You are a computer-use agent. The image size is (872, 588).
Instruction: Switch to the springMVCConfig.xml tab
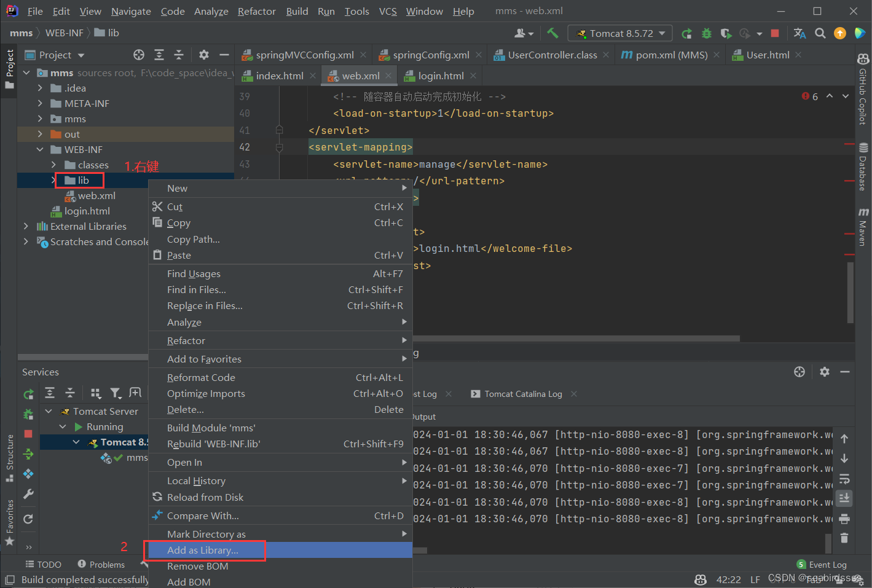point(305,55)
